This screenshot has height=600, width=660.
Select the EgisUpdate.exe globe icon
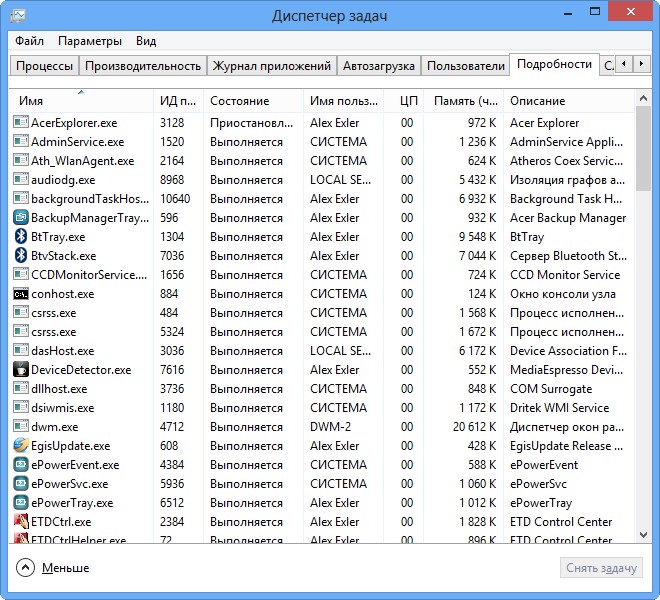[21, 446]
